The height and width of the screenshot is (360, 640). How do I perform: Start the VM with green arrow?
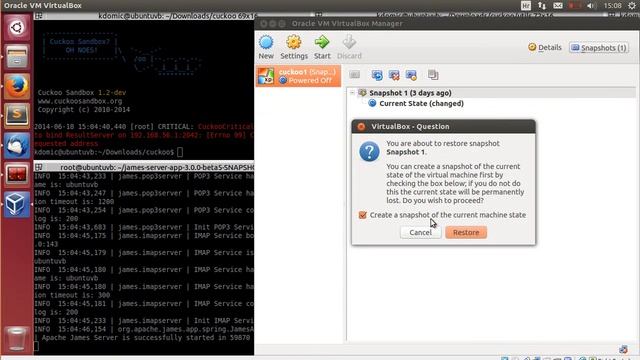(322, 47)
